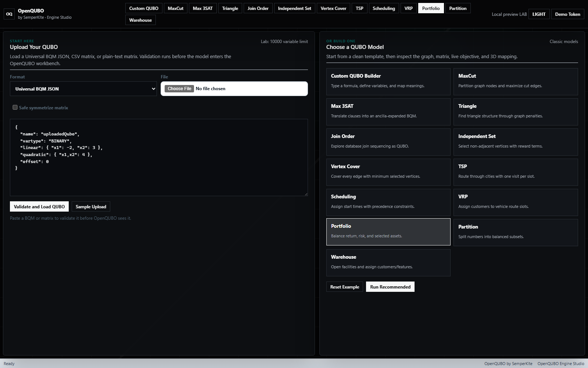588x368 pixels.
Task: Open the Max 3SAT tab
Action: (x=203, y=8)
